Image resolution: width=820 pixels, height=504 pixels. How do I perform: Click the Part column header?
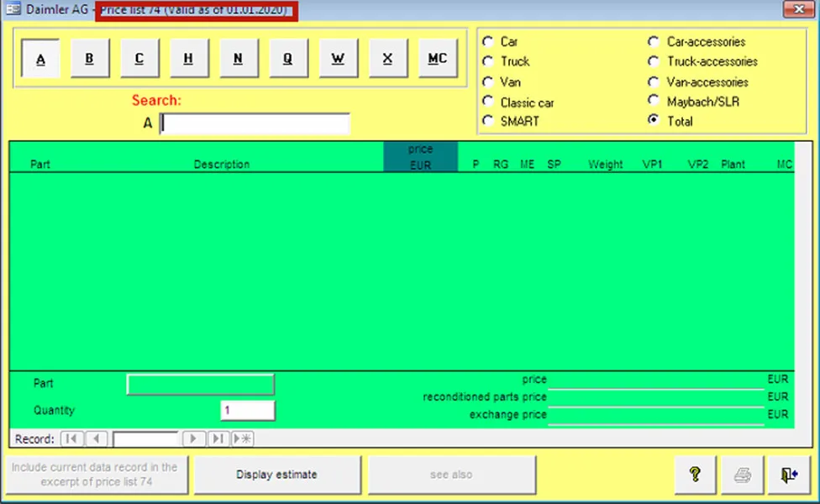(x=40, y=164)
